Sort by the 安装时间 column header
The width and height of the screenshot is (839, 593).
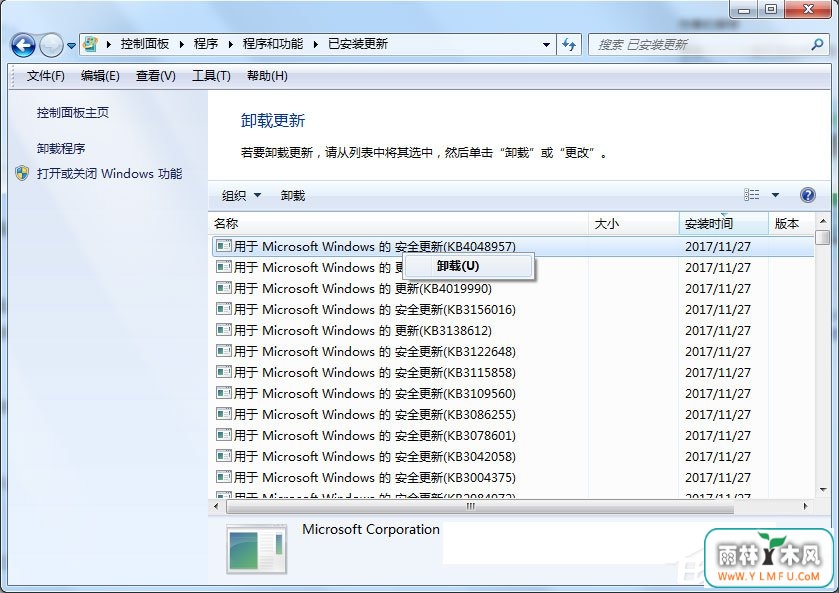pos(723,224)
